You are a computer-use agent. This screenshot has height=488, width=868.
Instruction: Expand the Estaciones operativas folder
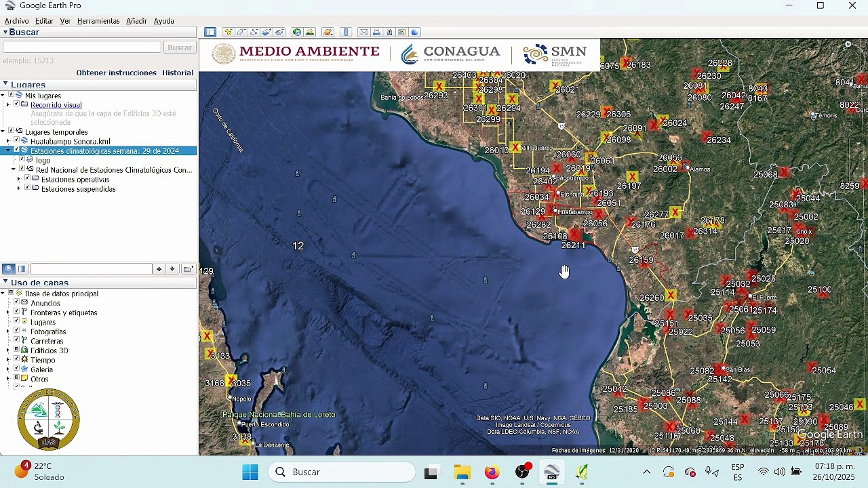[x=19, y=180]
